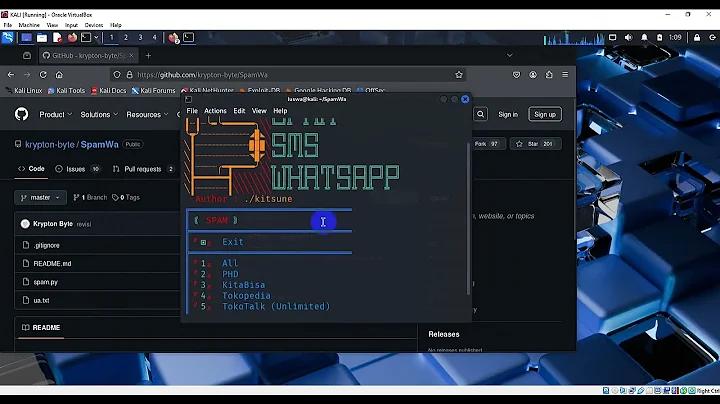Screen dimensions: 720x404
Task: Switch to workspace 3
Action: [x=141, y=38]
